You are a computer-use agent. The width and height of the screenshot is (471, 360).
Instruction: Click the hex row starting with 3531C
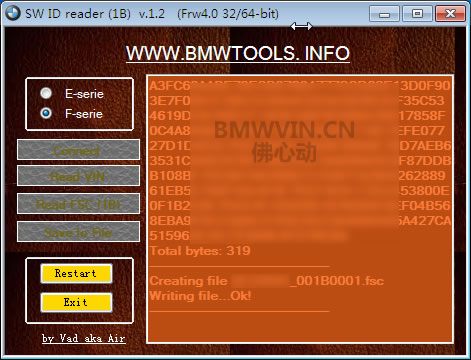click(x=300, y=161)
